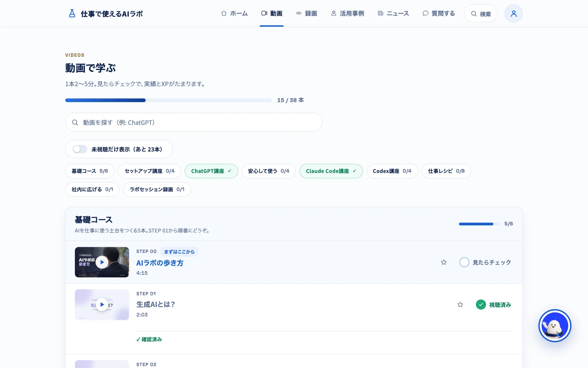This screenshot has height=368, width=588.
Task: Filter by ChatGPT講座 chip
Action: [x=211, y=171]
